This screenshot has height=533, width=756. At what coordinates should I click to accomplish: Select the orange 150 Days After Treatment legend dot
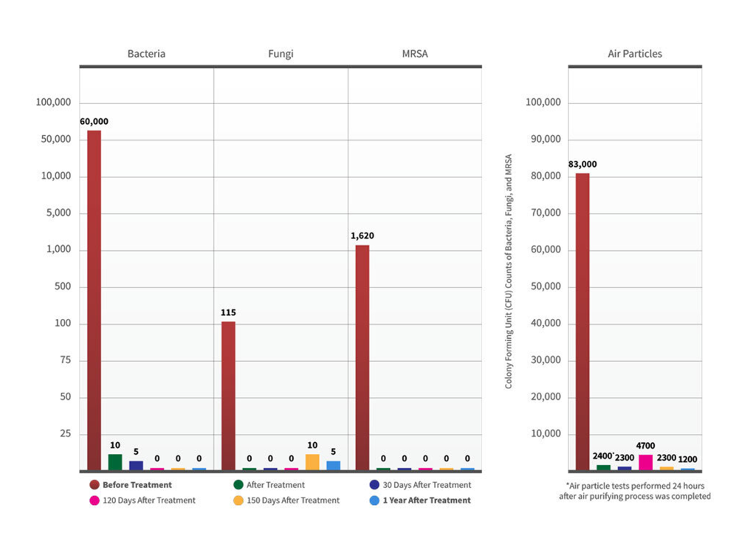tap(238, 501)
